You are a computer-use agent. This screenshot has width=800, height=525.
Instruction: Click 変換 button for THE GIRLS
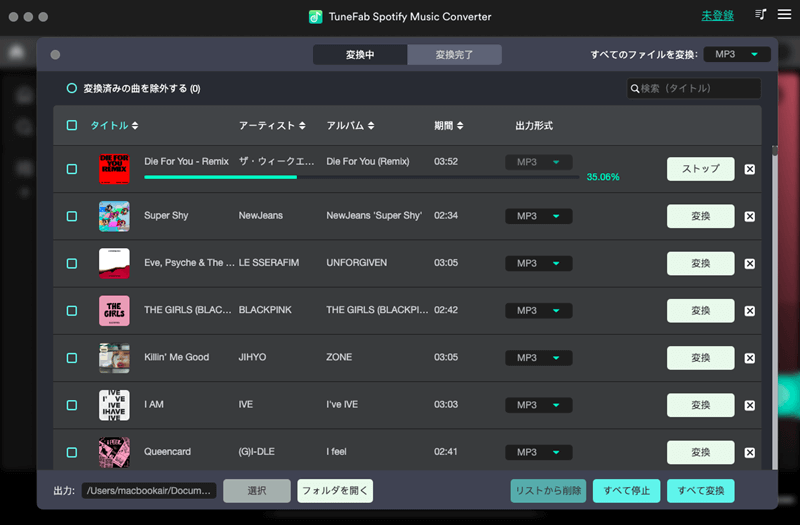(x=701, y=311)
